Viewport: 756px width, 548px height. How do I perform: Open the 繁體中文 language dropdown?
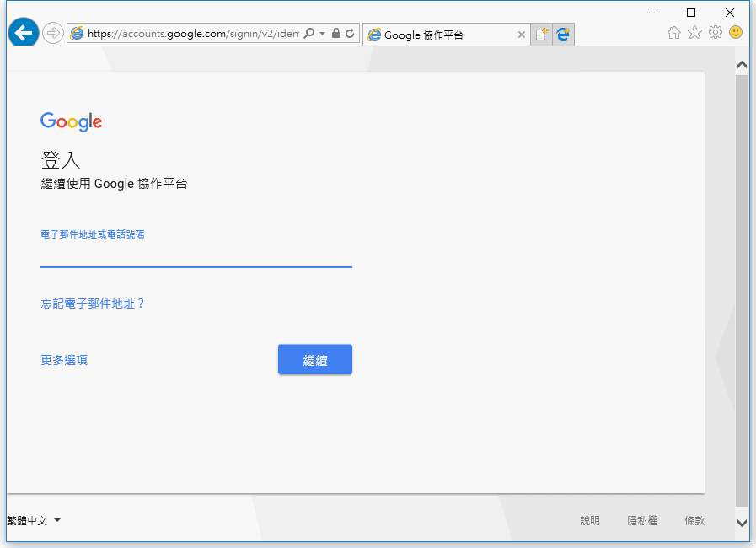pos(34,520)
